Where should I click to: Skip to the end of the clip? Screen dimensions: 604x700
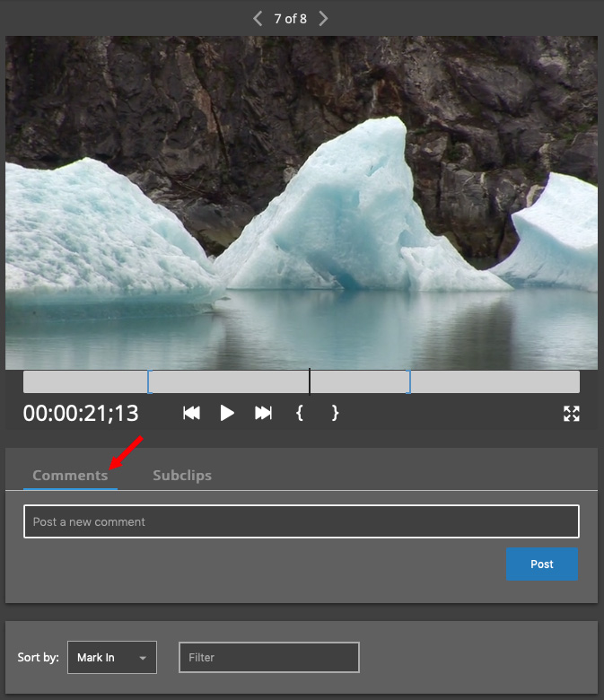pyautogui.click(x=263, y=413)
